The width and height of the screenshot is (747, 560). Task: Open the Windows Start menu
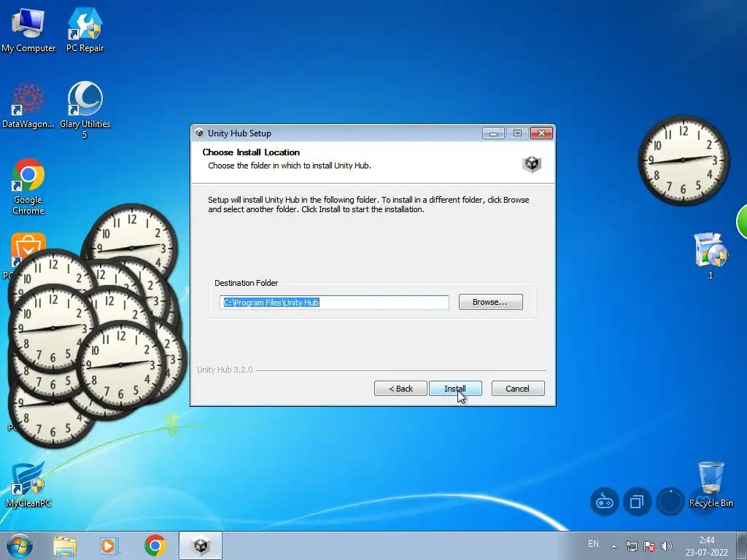pos(20,545)
